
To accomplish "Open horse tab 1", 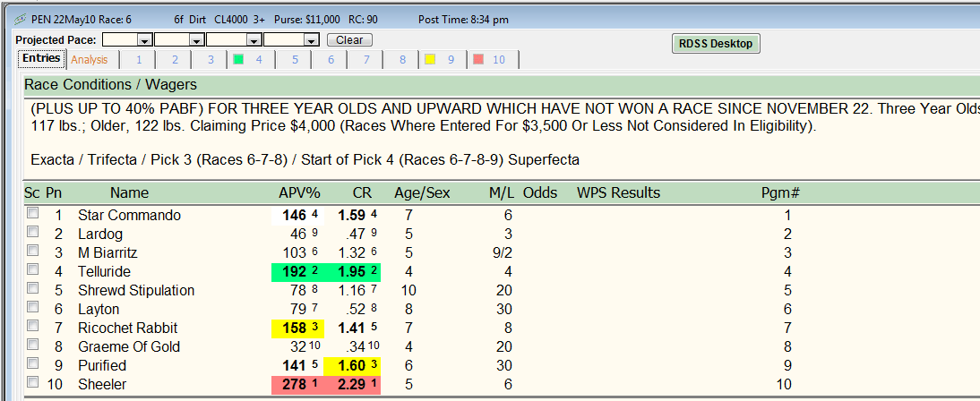I will point(138,60).
